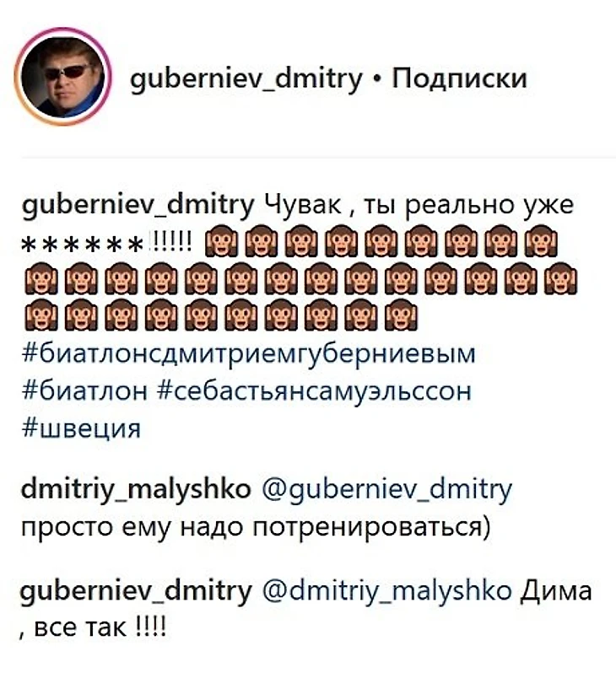Click the first monkey emoji in the second row

click(x=41, y=278)
